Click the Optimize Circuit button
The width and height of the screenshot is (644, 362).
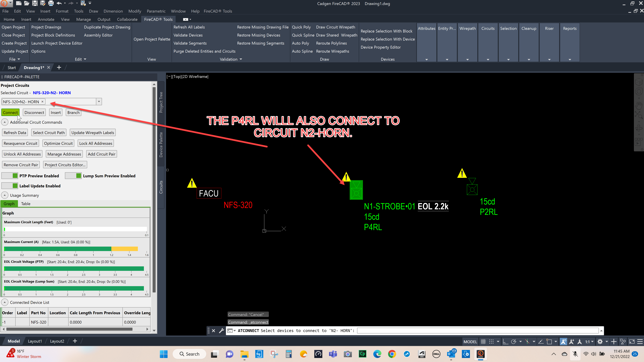58,143
